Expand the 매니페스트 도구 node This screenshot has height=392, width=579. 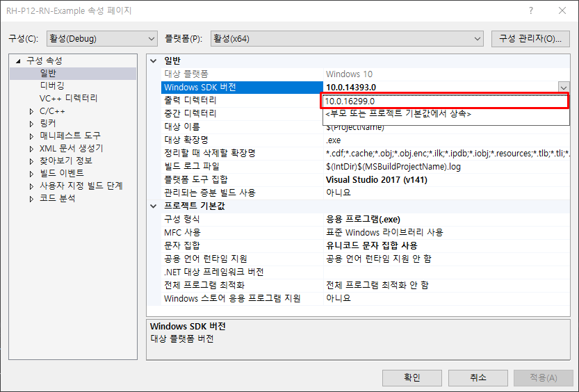tap(31, 136)
